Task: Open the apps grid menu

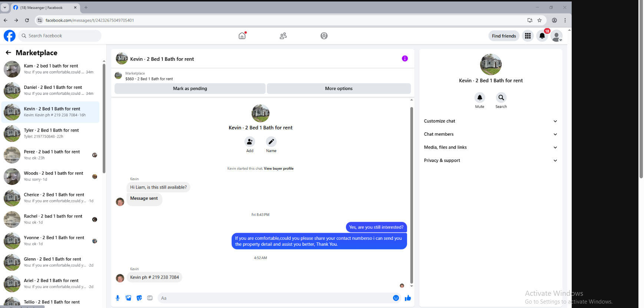Action: point(528,36)
